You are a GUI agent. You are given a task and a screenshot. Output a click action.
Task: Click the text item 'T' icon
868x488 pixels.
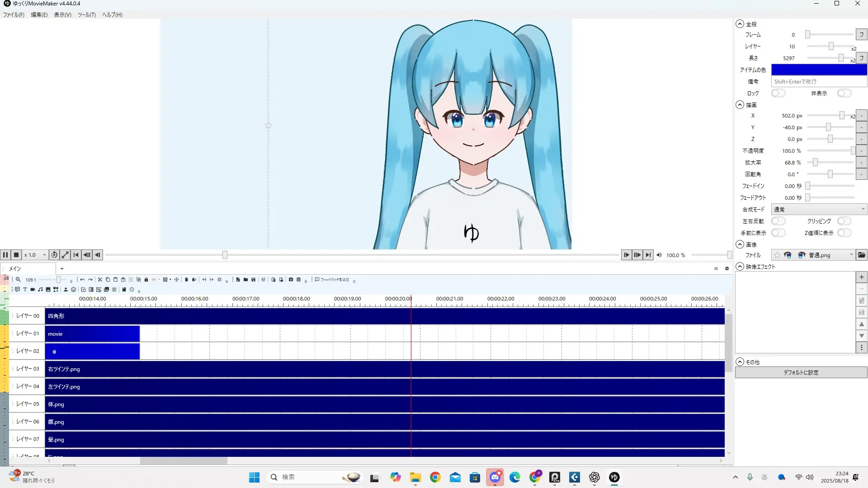pos(25,290)
